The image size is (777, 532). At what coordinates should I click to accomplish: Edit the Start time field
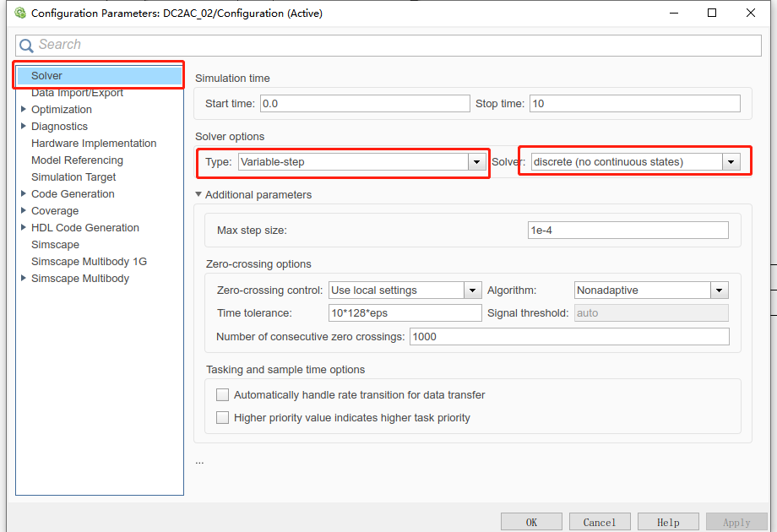365,104
